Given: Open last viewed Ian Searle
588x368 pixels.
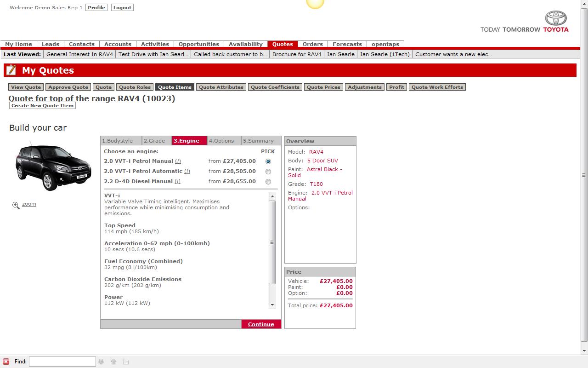Looking at the screenshot, I should point(341,54).
